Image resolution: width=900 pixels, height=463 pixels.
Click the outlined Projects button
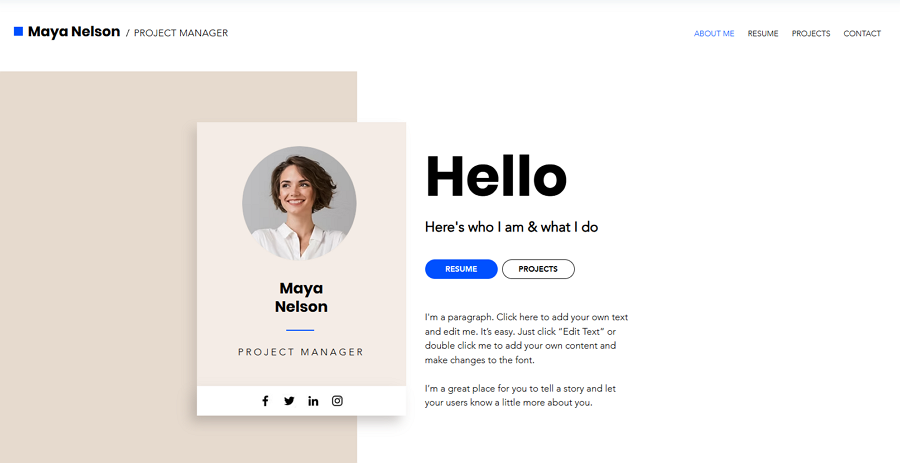[538, 269]
